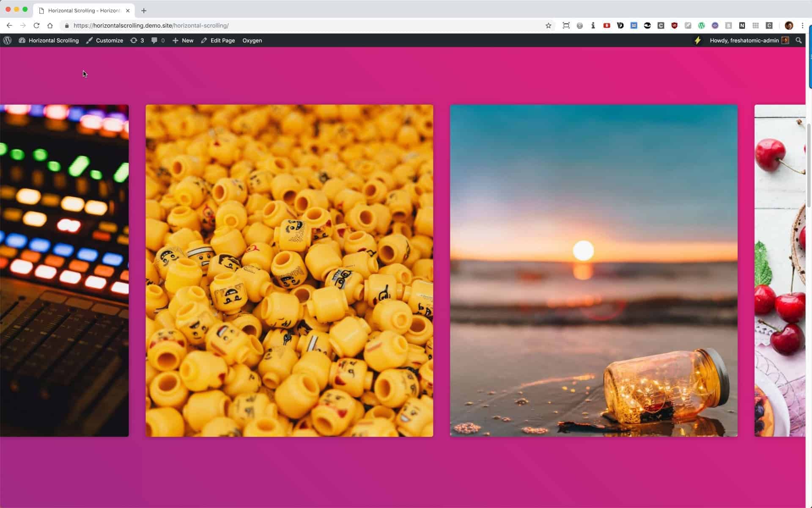Open the comments counter in the admin bar
The image size is (812, 508).
pos(157,40)
